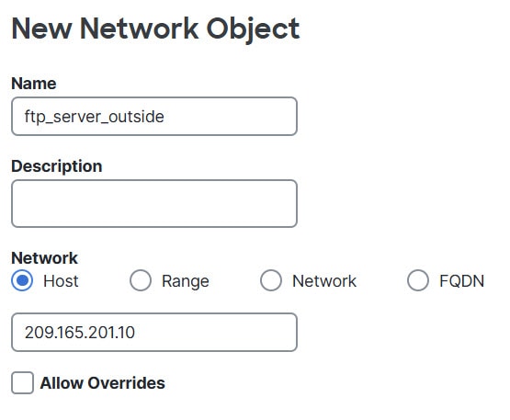Focus the Name input field
510x420 pixels.
click(154, 116)
